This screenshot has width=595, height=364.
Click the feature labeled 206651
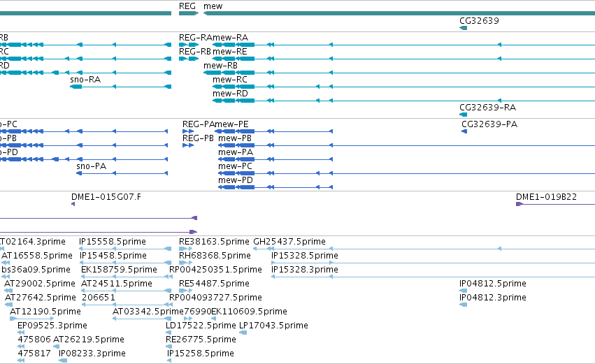99,298
